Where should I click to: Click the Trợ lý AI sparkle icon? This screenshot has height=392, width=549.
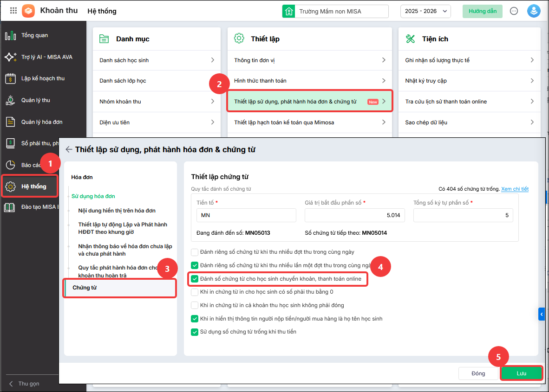(11, 57)
